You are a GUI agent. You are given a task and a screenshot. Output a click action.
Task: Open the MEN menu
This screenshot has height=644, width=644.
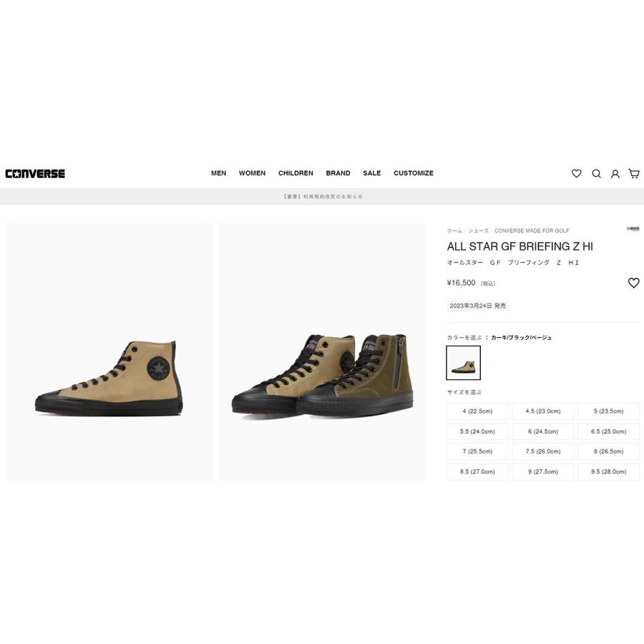pos(218,173)
